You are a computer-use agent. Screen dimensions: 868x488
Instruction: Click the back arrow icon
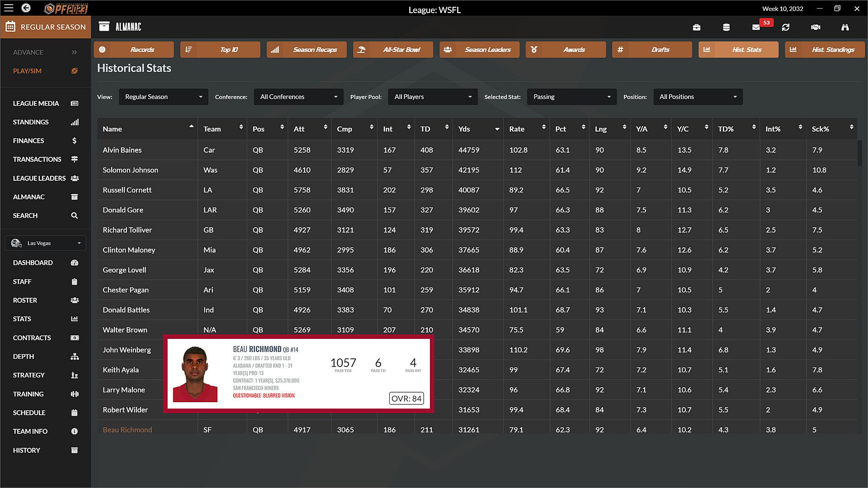26,8
